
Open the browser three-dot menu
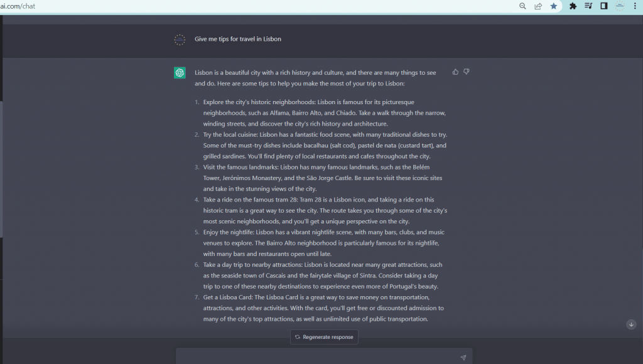tap(635, 6)
